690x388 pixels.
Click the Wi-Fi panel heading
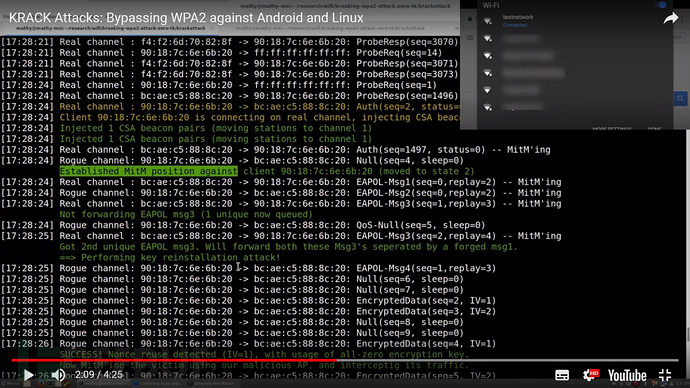coord(491,5)
